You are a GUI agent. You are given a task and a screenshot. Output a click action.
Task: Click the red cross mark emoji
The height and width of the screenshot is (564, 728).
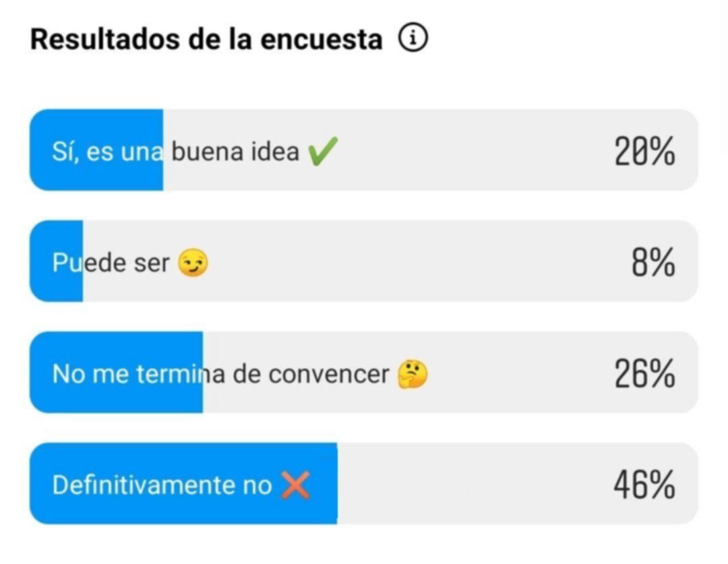click(295, 485)
